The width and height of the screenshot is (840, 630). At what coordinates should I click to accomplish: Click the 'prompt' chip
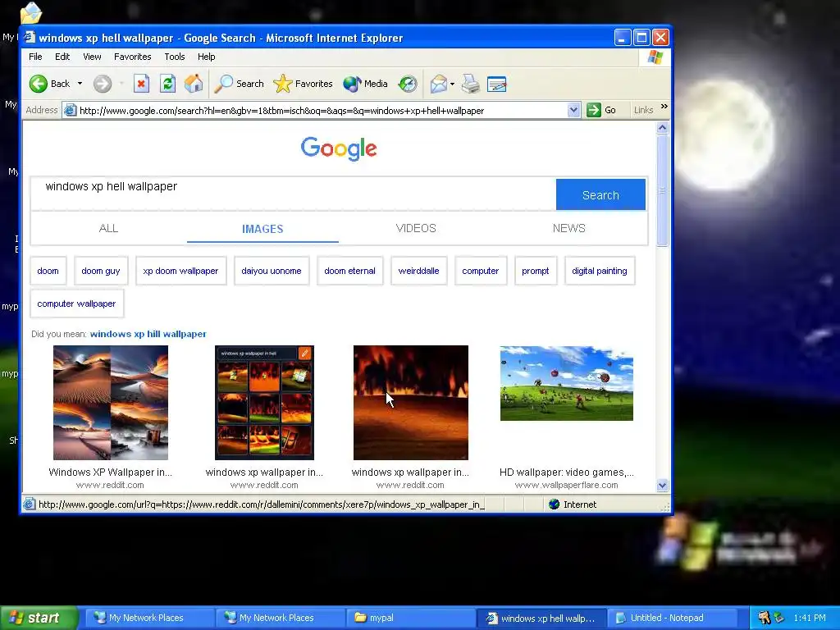point(536,271)
